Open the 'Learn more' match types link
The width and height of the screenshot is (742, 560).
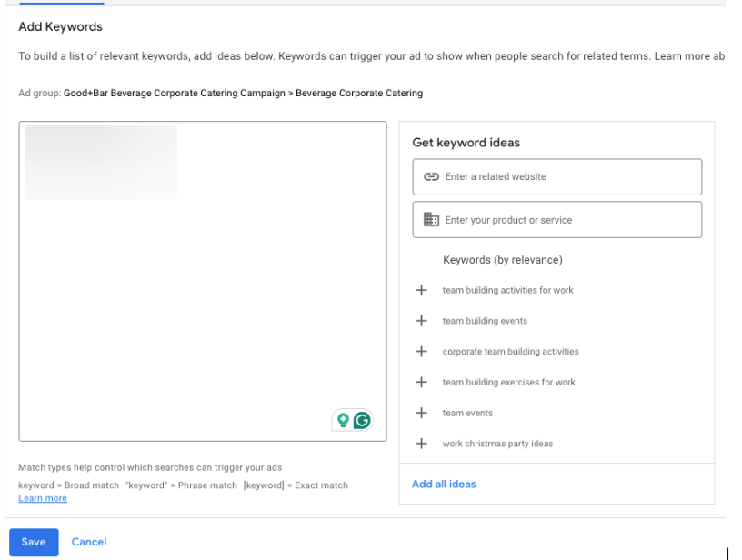tap(43, 498)
